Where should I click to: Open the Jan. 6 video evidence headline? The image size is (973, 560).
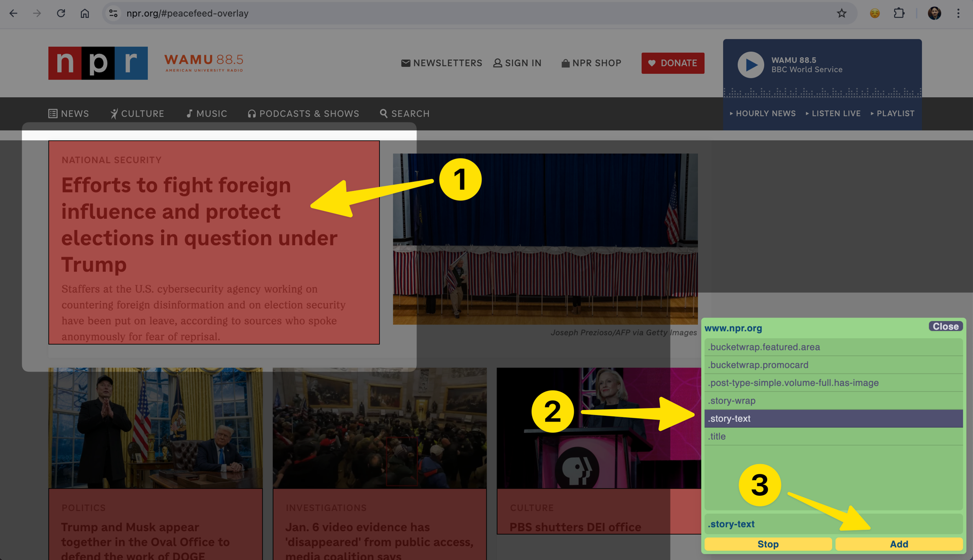(379, 541)
